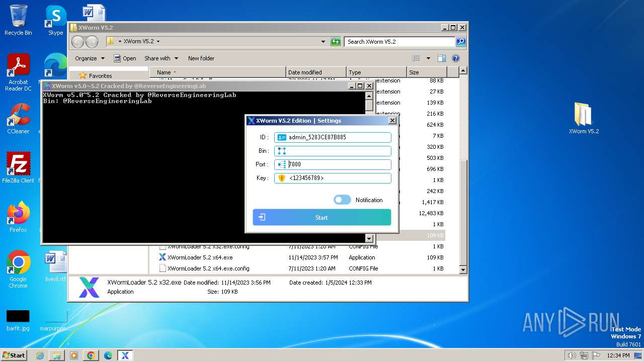Open Chrome from the taskbar
Viewport: 644px width, 362px height.
[x=91, y=355]
